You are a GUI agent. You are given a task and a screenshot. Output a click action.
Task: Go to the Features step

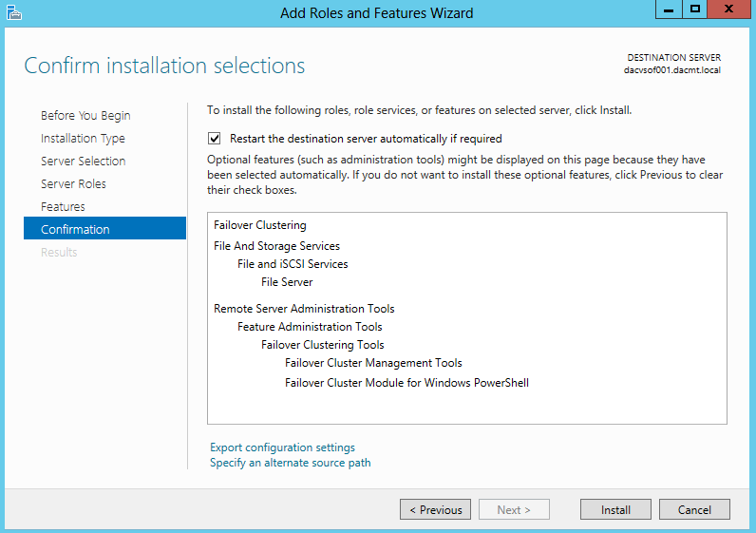(x=63, y=206)
